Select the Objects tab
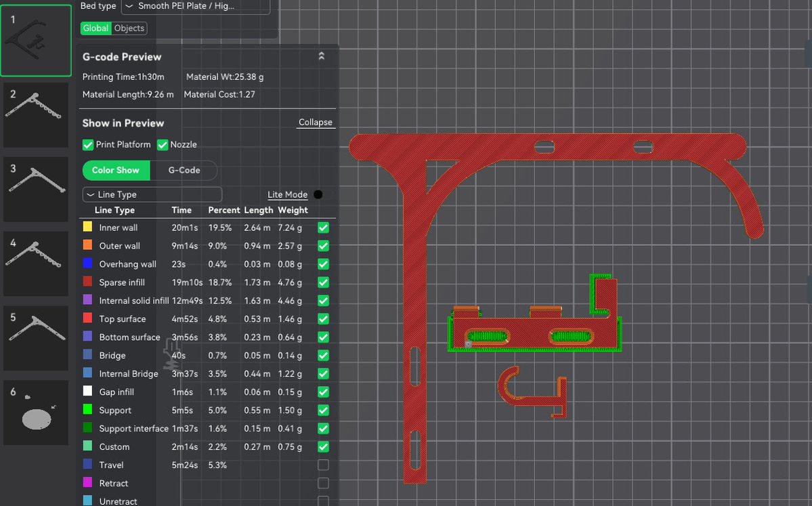The image size is (812, 506). (129, 28)
